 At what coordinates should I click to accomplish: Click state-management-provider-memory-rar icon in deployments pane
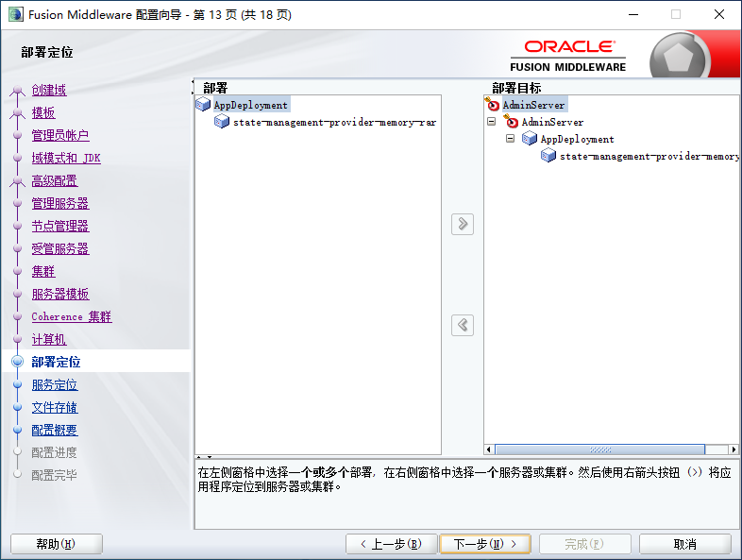[x=222, y=122]
